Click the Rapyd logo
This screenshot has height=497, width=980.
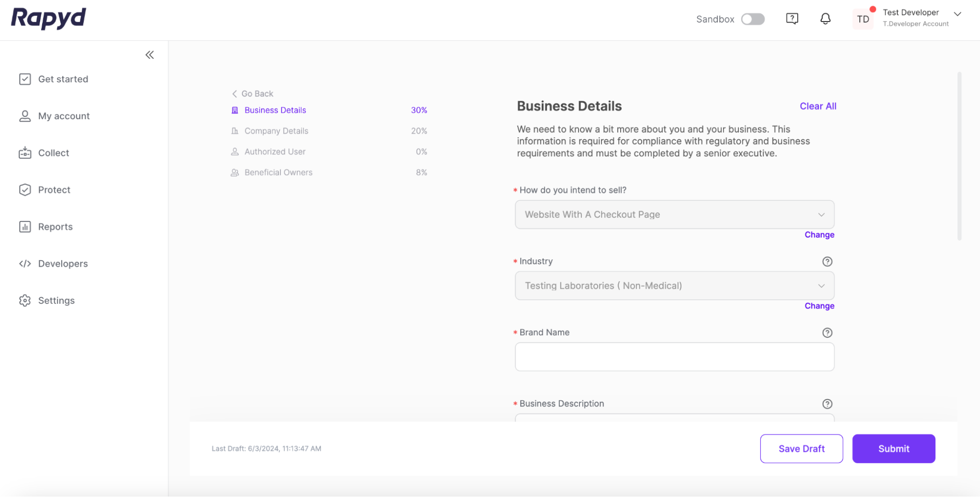[x=49, y=18]
